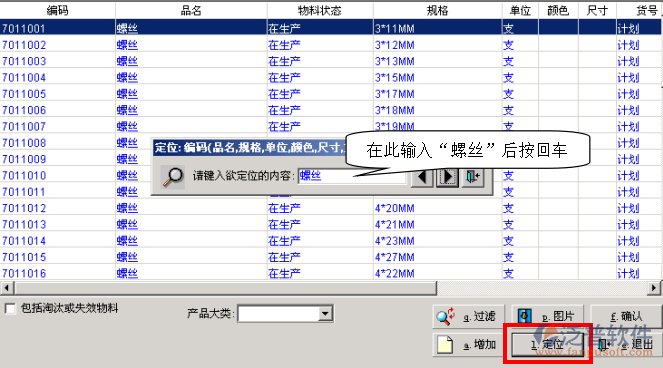Click the 图片 picture button
This screenshot has height=368, width=663.
[x=548, y=316]
